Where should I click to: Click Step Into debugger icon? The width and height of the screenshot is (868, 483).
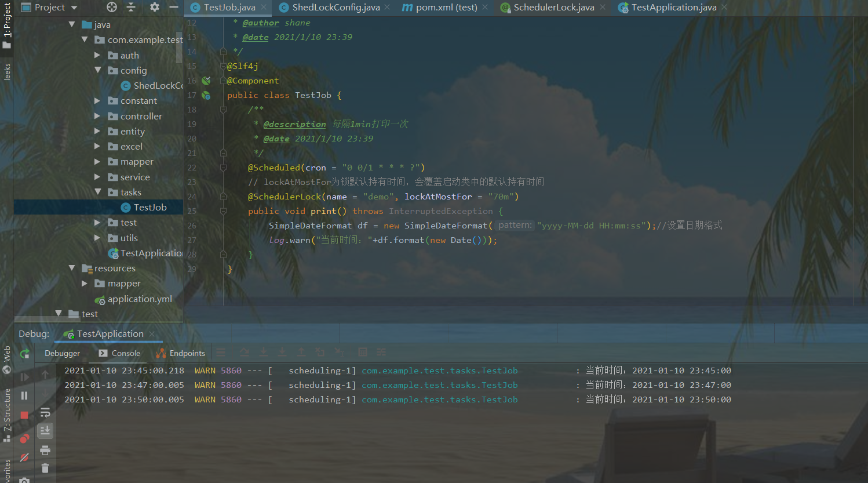(x=264, y=352)
